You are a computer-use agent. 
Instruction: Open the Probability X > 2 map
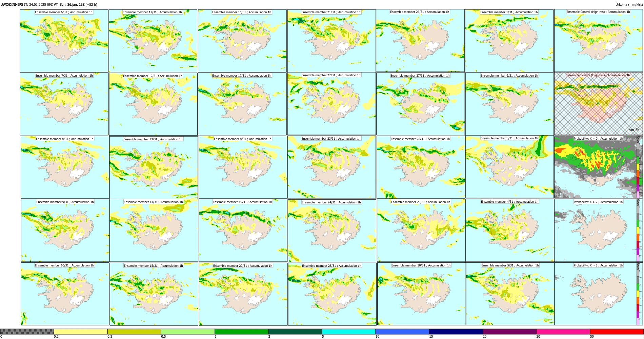click(x=599, y=231)
